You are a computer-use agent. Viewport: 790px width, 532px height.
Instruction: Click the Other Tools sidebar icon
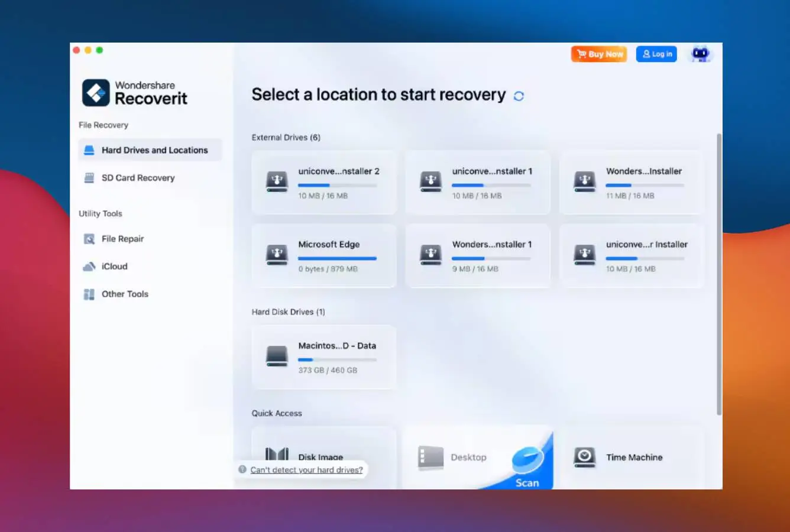[89, 294]
